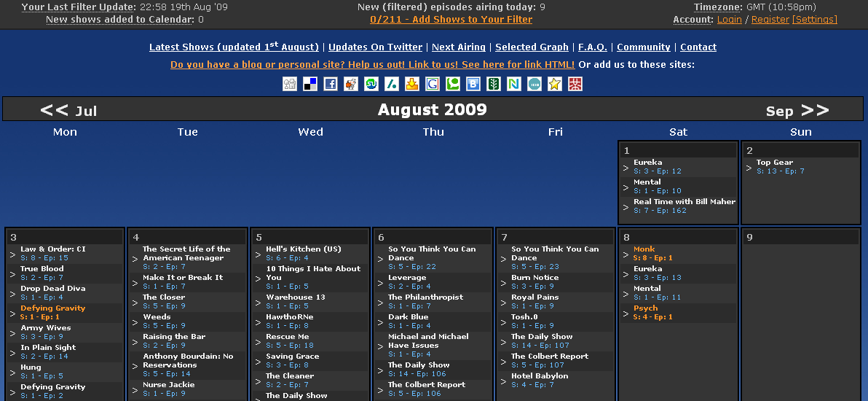Expand the Law & Order: CI arrow
This screenshot has height=401, width=868.
12,254
